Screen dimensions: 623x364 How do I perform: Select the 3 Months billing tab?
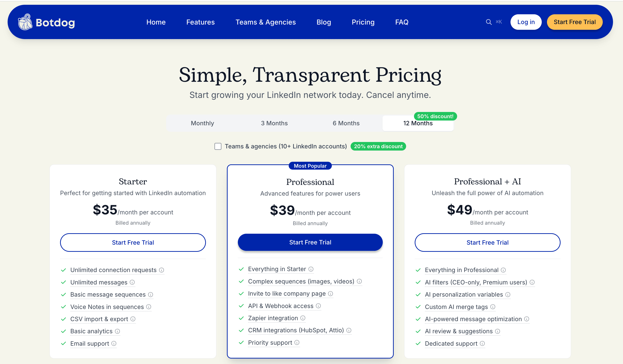coord(274,123)
